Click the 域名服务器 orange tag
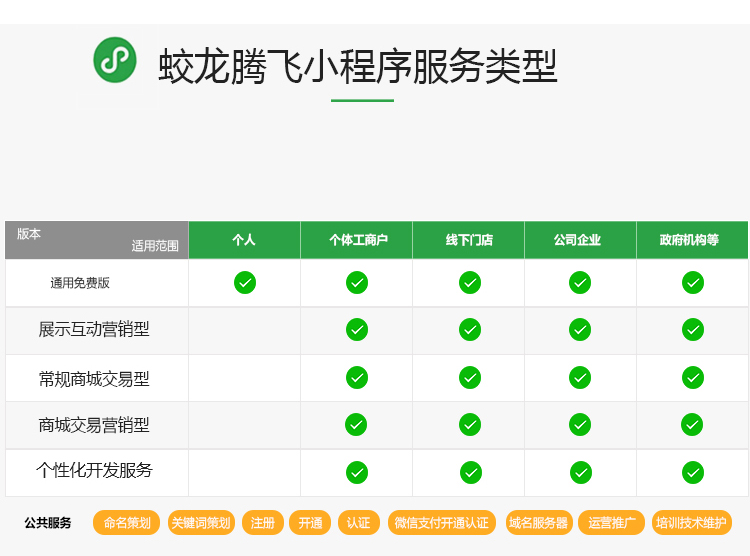The height and width of the screenshot is (556, 750). click(538, 523)
